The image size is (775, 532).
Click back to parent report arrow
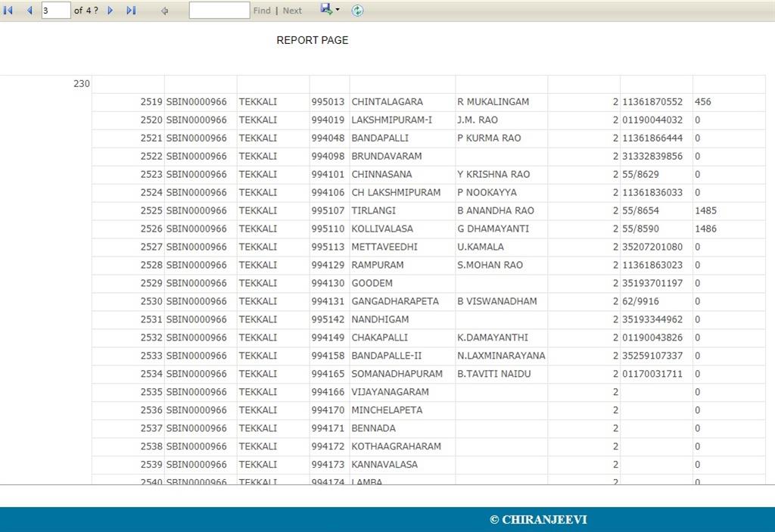pyautogui.click(x=164, y=11)
